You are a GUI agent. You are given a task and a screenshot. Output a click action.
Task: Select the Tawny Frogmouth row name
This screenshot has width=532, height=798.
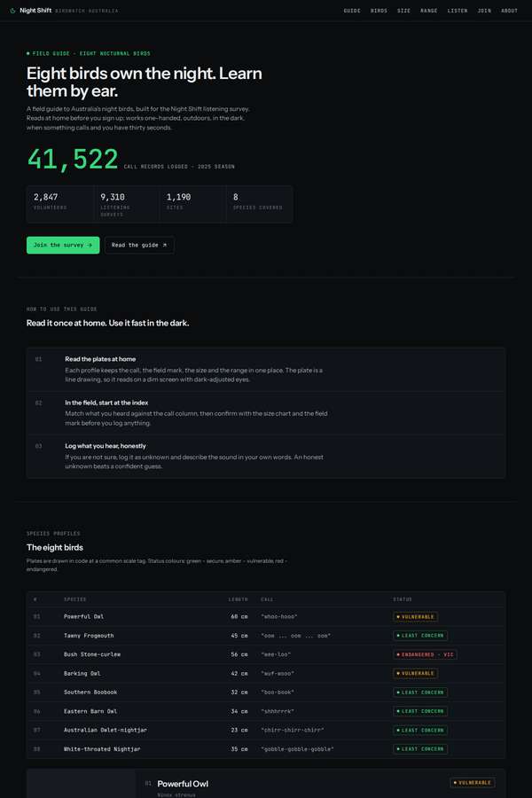pyautogui.click(x=89, y=636)
